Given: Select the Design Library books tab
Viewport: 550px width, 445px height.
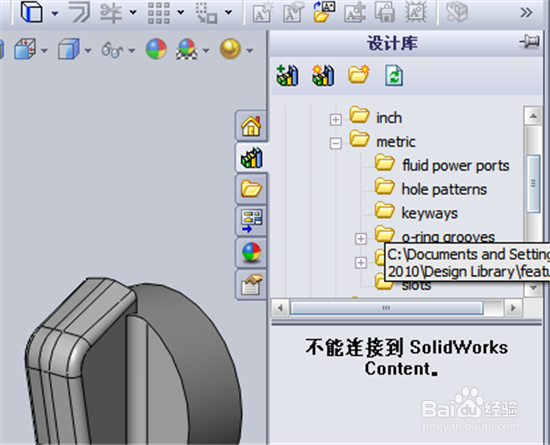Looking at the screenshot, I should click(251, 157).
